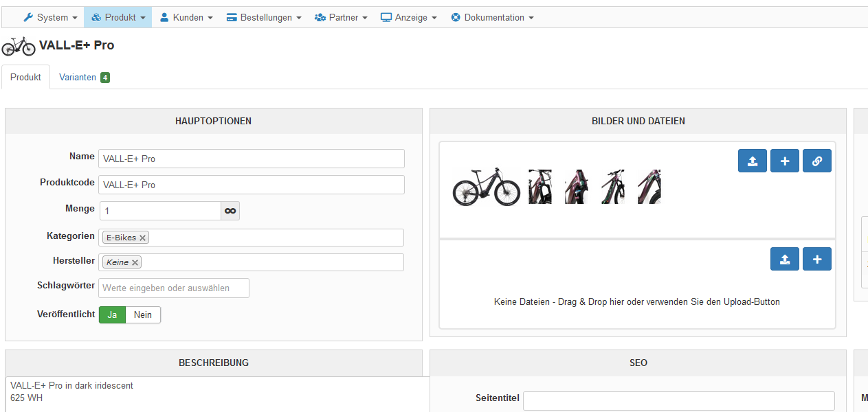Click the link icon in images panel
The height and width of the screenshot is (412, 868).
point(817,161)
